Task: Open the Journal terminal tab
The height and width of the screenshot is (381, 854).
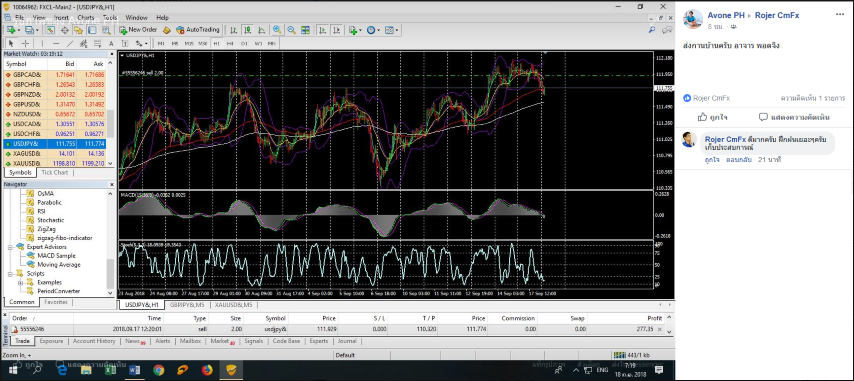Action: 347,341
